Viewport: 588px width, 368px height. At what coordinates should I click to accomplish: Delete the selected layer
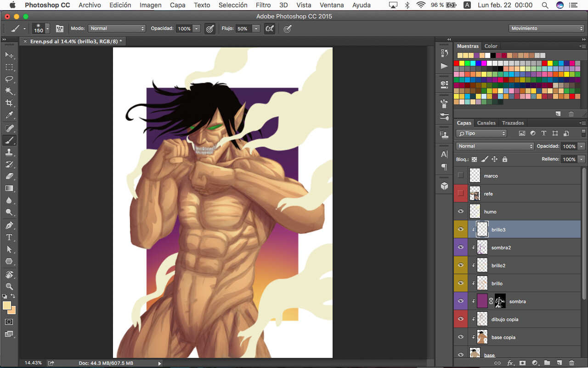coord(572,363)
